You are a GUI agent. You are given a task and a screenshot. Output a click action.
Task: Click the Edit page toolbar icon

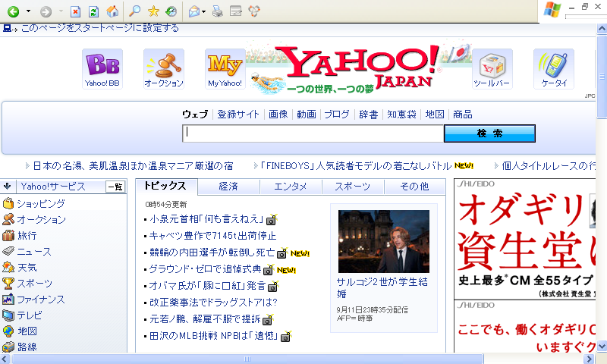click(x=236, y=11)
